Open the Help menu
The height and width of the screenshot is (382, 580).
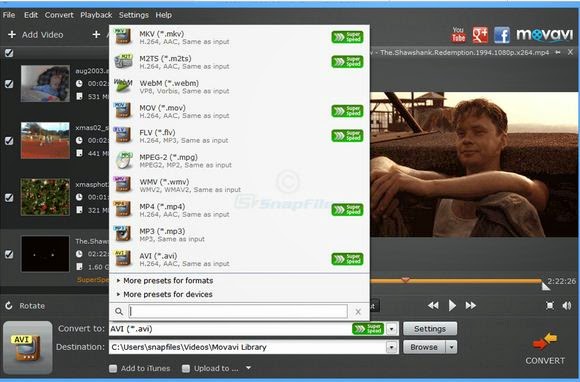163,15
